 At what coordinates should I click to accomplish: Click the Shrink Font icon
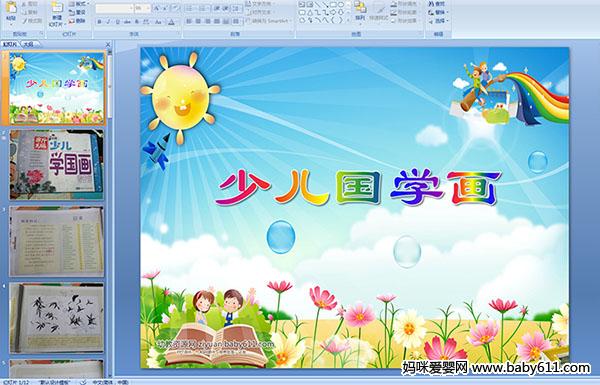(x=165, y=8)
